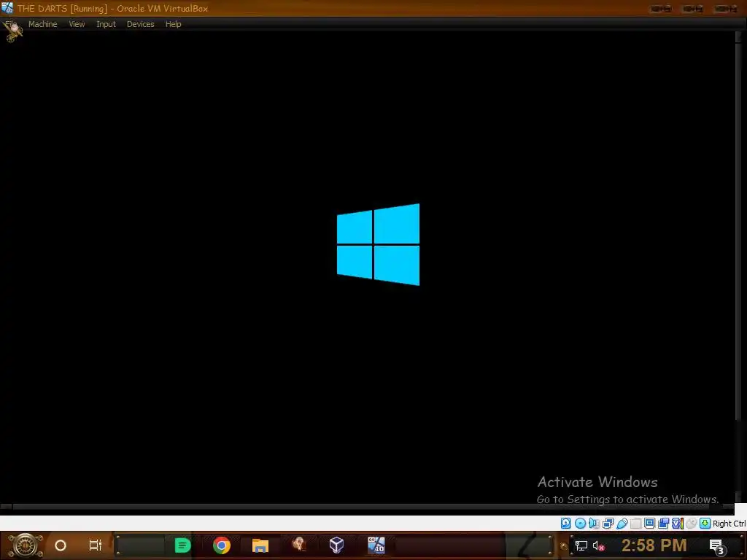Open File Explorer from the taskbar
Viewport: 747px width, 560px height.
point(260,545)
